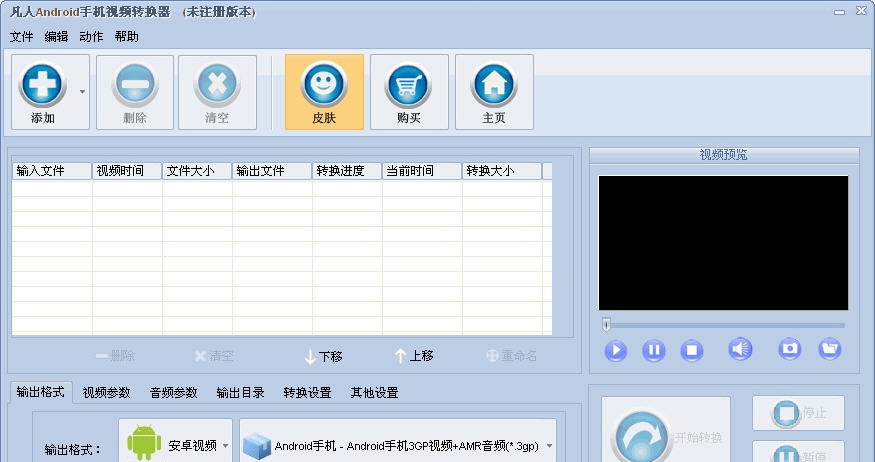Switch to the 输出目录 tab

pos(241,393)
